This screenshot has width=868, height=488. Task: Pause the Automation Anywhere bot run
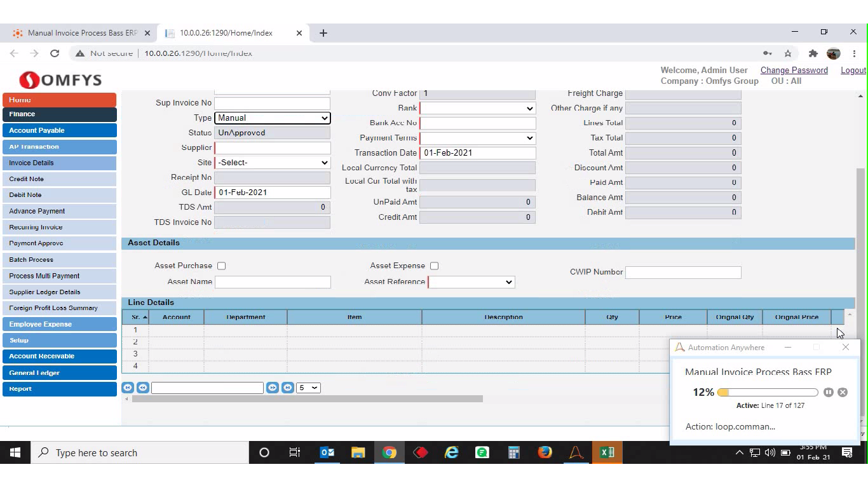(829, 393)
